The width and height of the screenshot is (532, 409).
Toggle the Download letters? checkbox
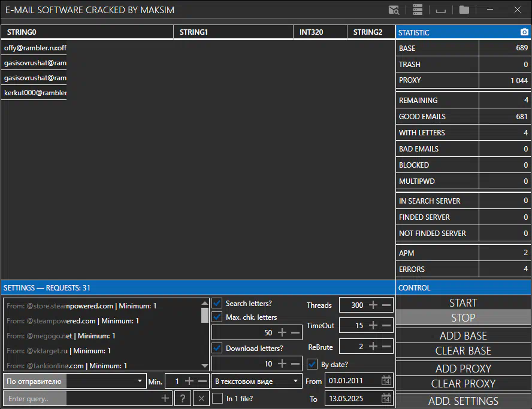[x=217, y=348]
